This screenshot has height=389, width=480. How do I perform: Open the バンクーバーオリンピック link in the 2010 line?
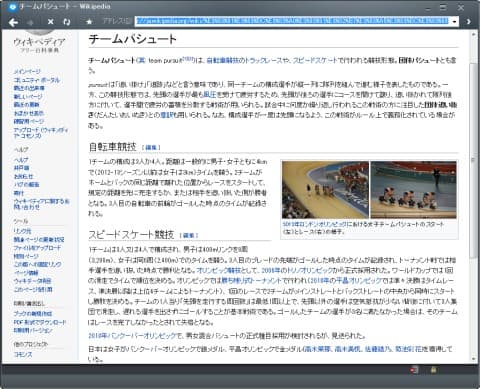click(x=132, y=336)
